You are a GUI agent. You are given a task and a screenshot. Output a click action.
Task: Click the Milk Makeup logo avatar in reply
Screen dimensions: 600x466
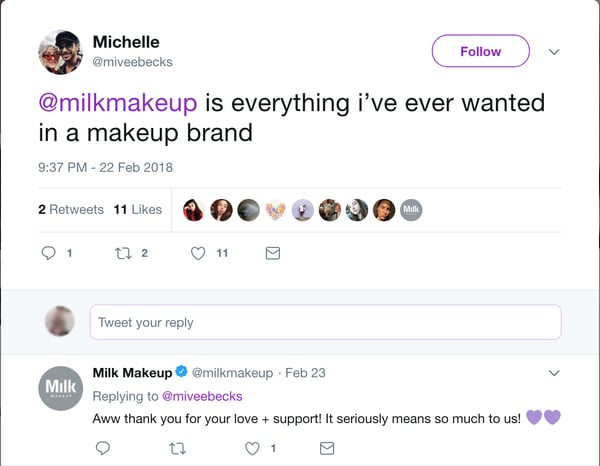60,388
